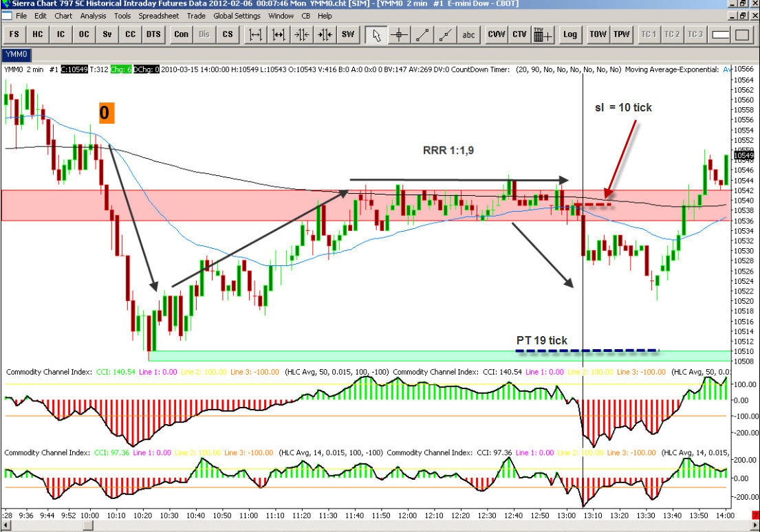
Task: Click the Con connect button
Action: coord(182,34)
